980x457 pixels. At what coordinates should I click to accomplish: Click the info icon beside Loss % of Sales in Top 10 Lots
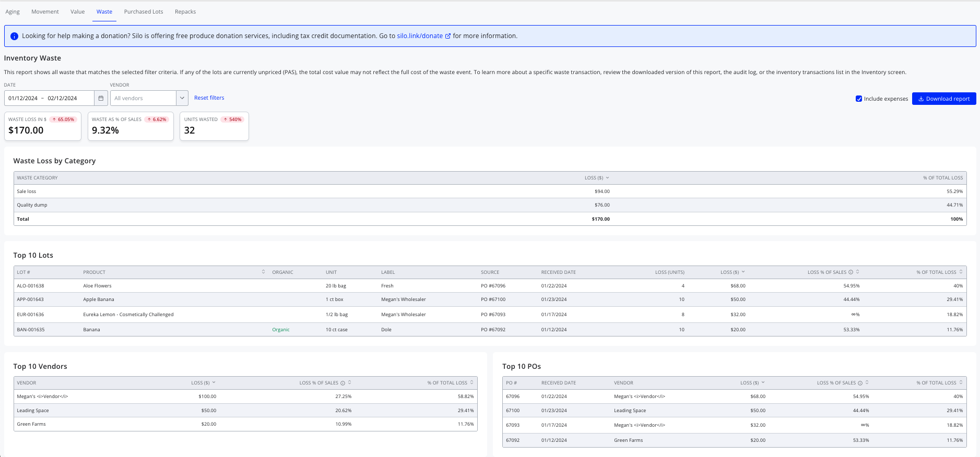[x=851, y=272]
